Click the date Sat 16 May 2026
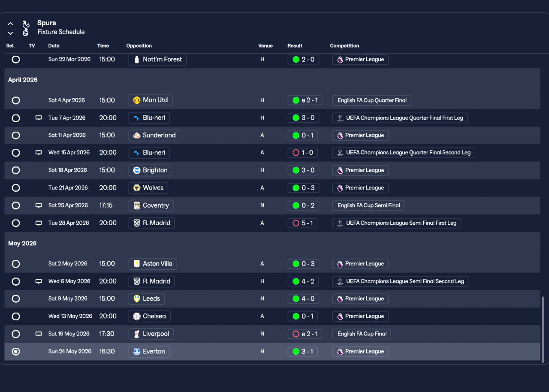This screenshot has height=392, width=549. click(69, 334)
